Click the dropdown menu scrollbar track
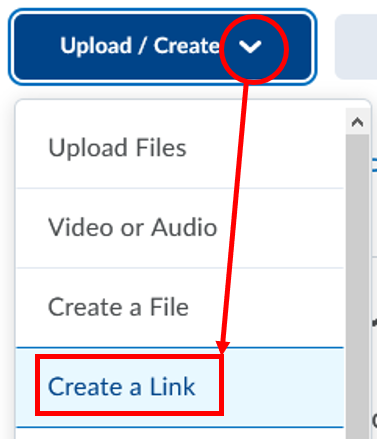 (x=357, y=287)
